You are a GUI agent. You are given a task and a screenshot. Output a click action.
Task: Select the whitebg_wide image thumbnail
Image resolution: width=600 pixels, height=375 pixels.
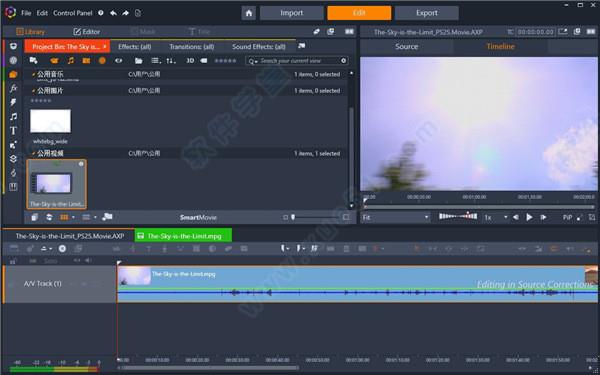click(x=51, y=121)
